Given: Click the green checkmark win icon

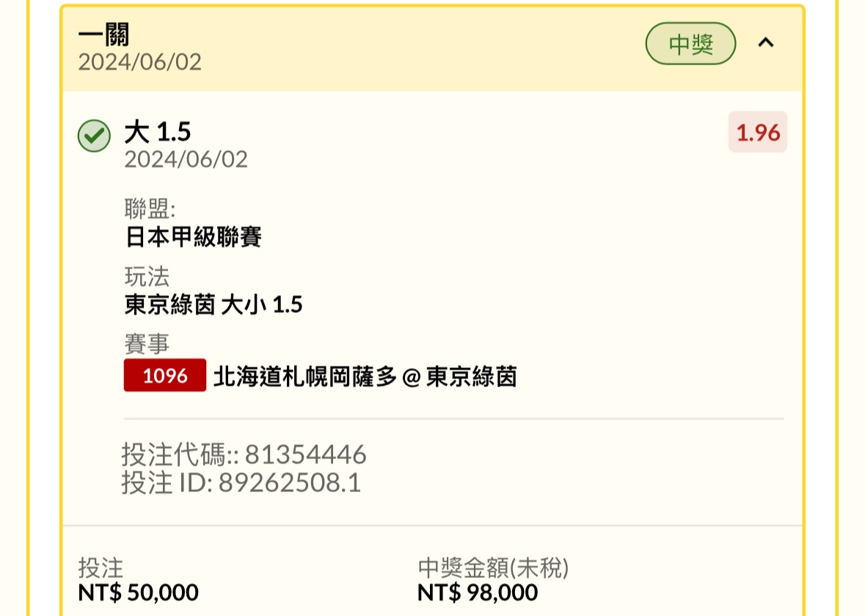Looking at the screenshot, I should 94,136.
